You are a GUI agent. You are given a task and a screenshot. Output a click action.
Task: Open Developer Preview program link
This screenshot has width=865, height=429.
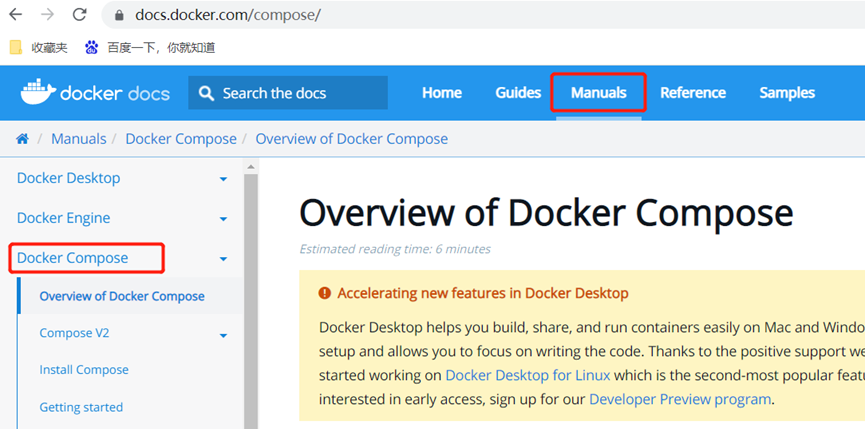[680, 399]
